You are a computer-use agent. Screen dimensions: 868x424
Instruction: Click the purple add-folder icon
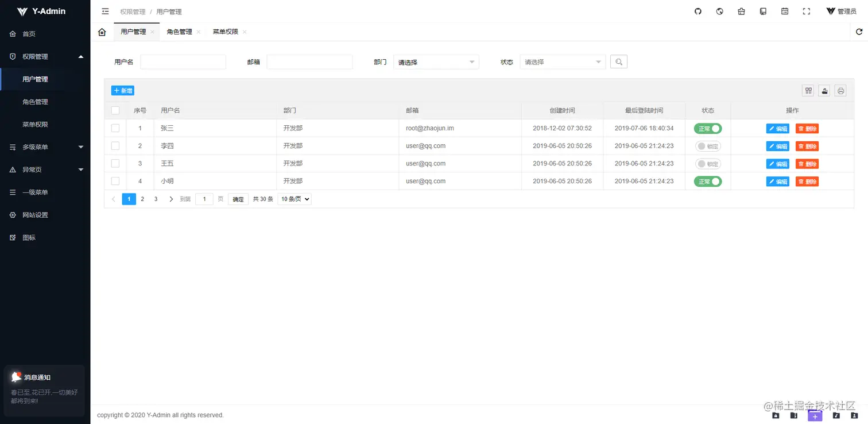(815, 416)
